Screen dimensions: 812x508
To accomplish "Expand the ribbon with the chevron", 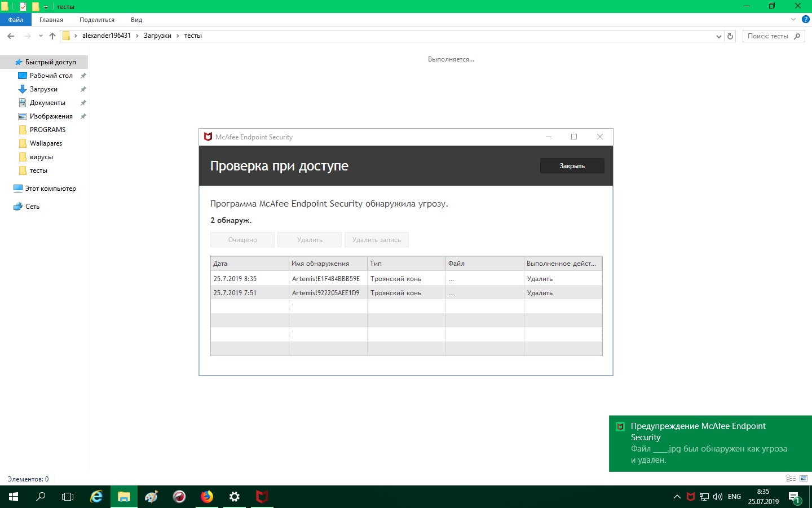I will 793,20.
